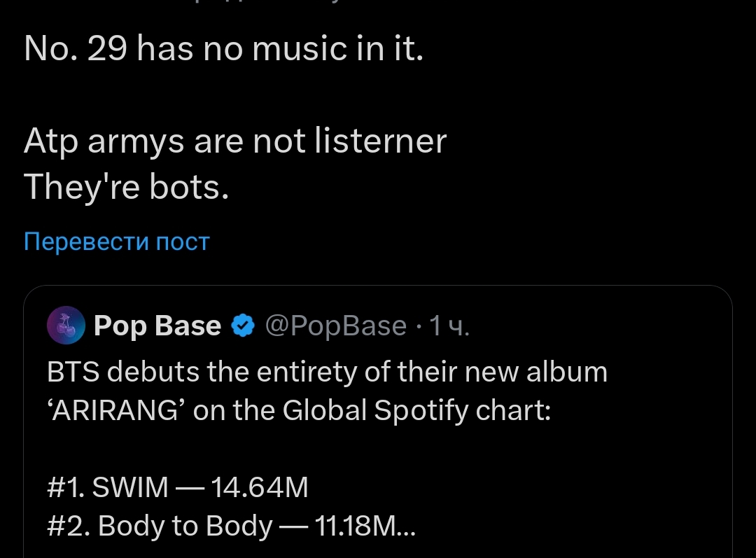
Task: Click the '#1. SWIM — 14.64M' line
Action: click(178, 487)
